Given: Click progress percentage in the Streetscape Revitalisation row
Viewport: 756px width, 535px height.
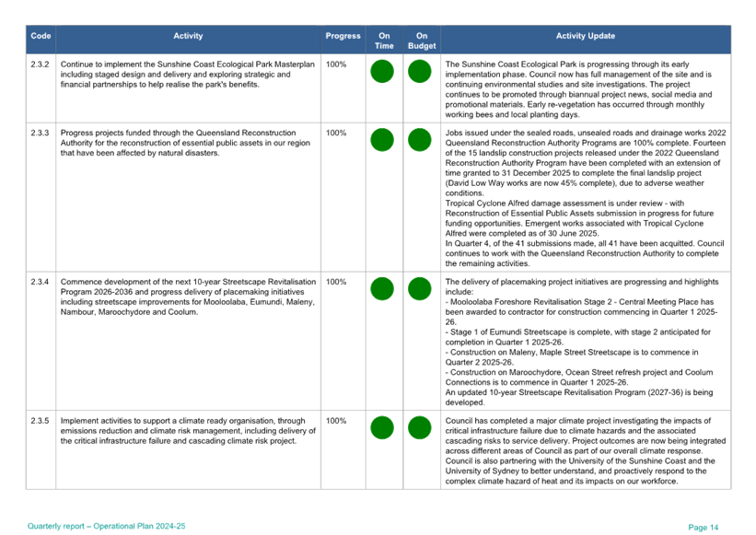Looking at the screenshot, I should tap(336, 281).
